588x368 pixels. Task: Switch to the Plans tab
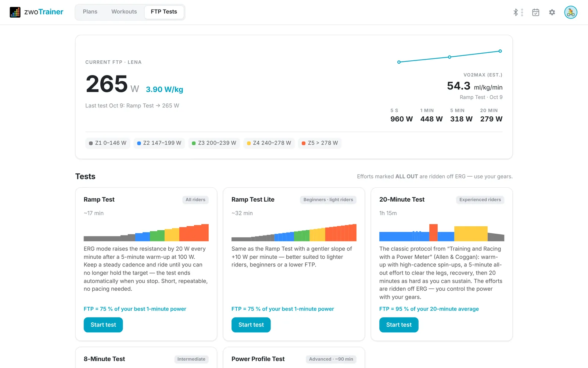[90, 12]
